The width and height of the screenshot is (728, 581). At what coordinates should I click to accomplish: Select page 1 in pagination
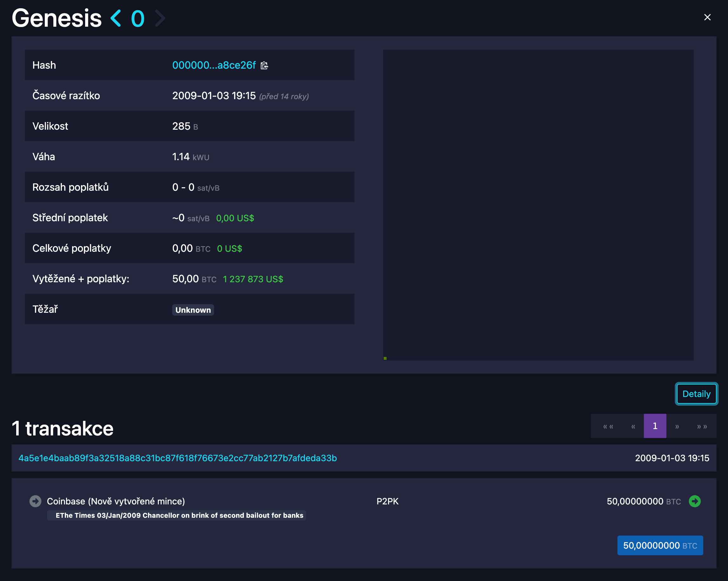point(655,426)
